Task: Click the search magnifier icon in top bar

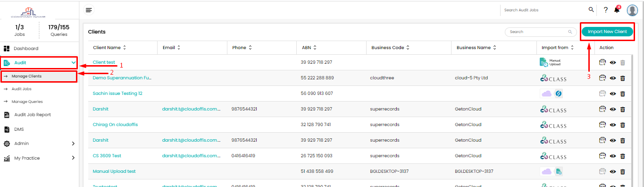Action: [591, 9]
